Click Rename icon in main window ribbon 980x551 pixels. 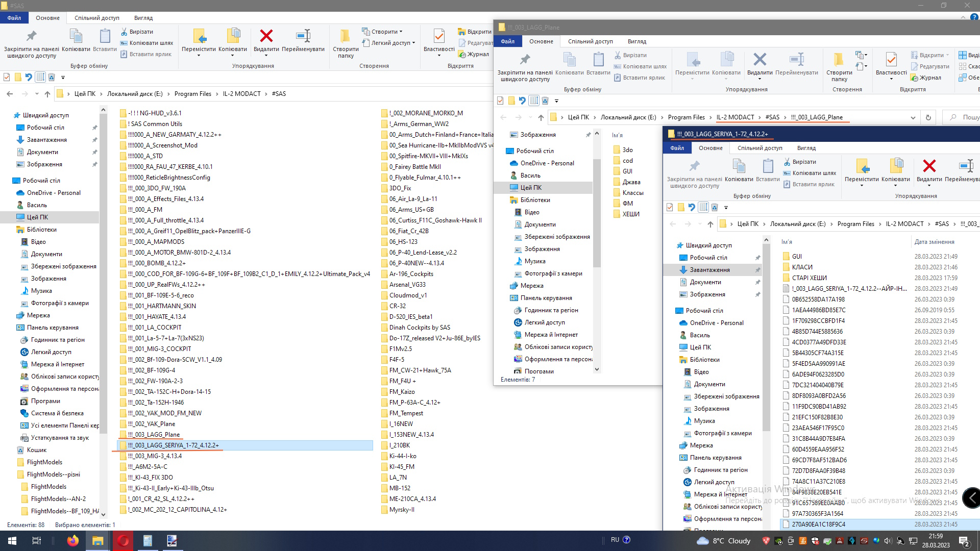tap(303, 37)
